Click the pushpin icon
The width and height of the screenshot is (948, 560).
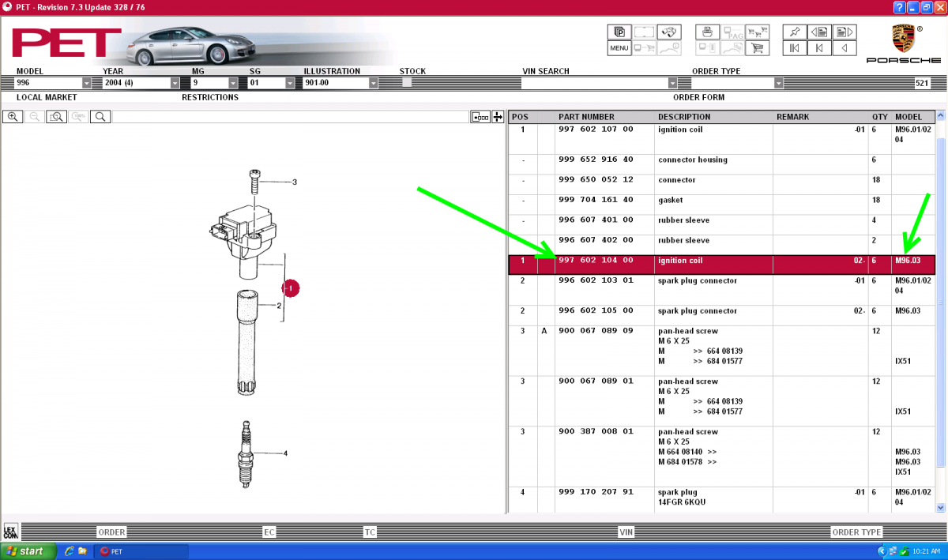coord(794,32)
